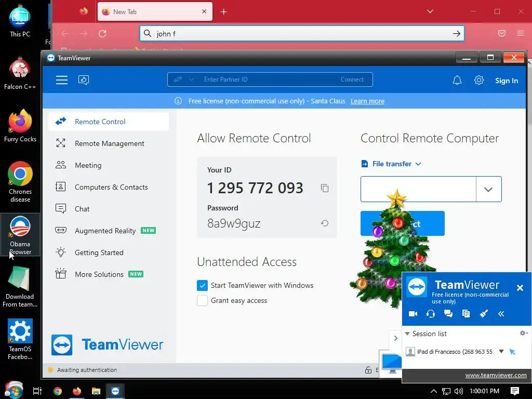Screen dimensions: 532x399
Task: Open Remote Management section
Action: pyautogui.click(x=109, y=143)
